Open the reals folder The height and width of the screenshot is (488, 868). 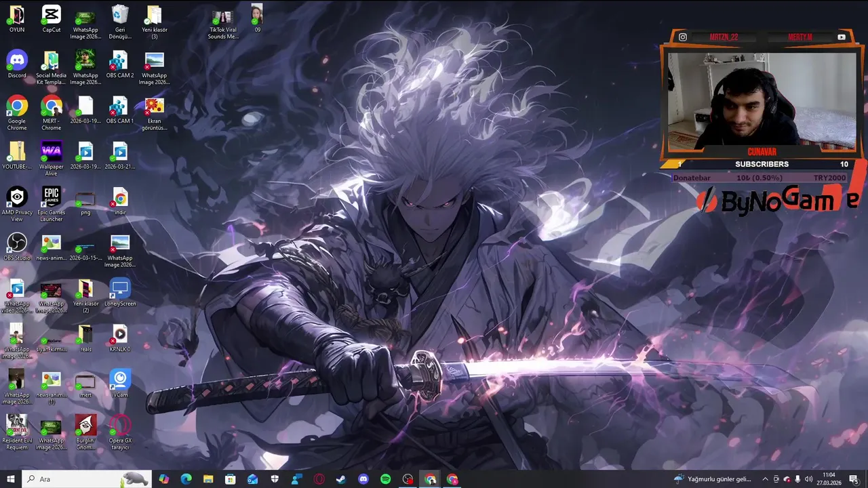tap(85, 338)
